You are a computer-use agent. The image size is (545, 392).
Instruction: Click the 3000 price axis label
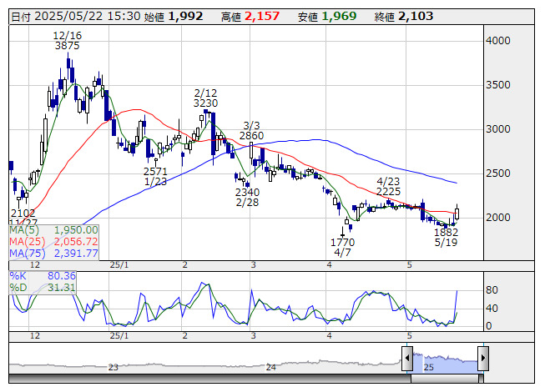coord(497,129)
